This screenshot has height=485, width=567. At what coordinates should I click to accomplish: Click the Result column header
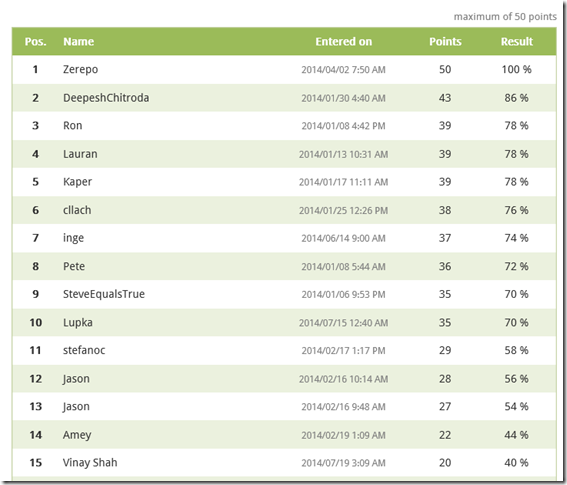tap(517, 42)
